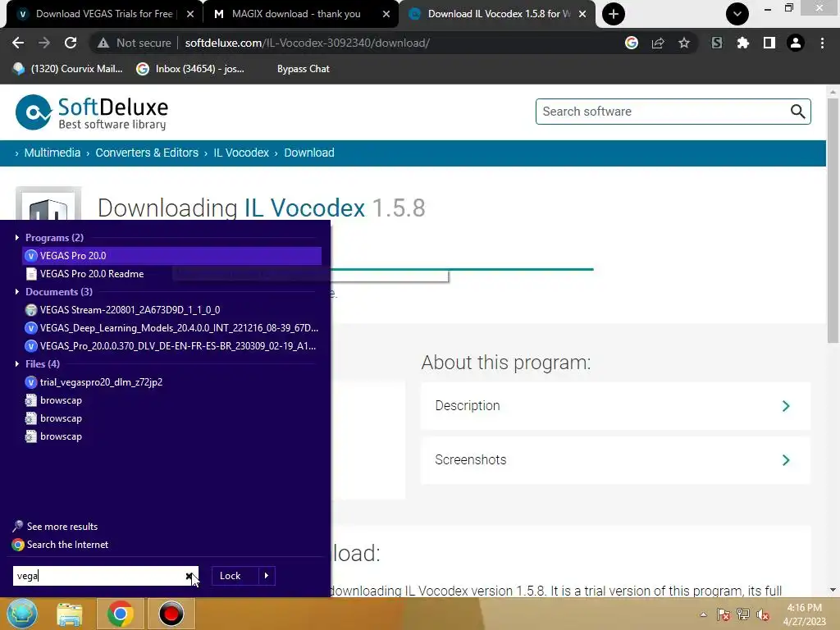Click the page vertical scrollbar thumb
Screen dimensions: 840x630
point(833,221)
